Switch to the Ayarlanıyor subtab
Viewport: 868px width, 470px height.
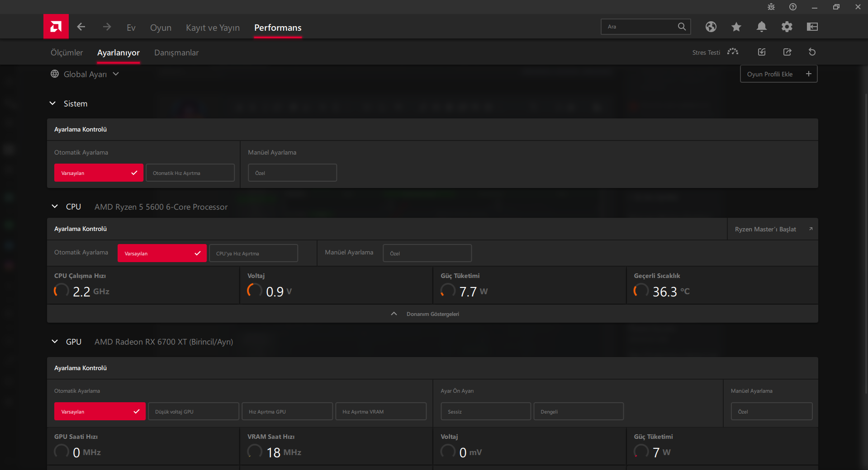tap(118, 52)
